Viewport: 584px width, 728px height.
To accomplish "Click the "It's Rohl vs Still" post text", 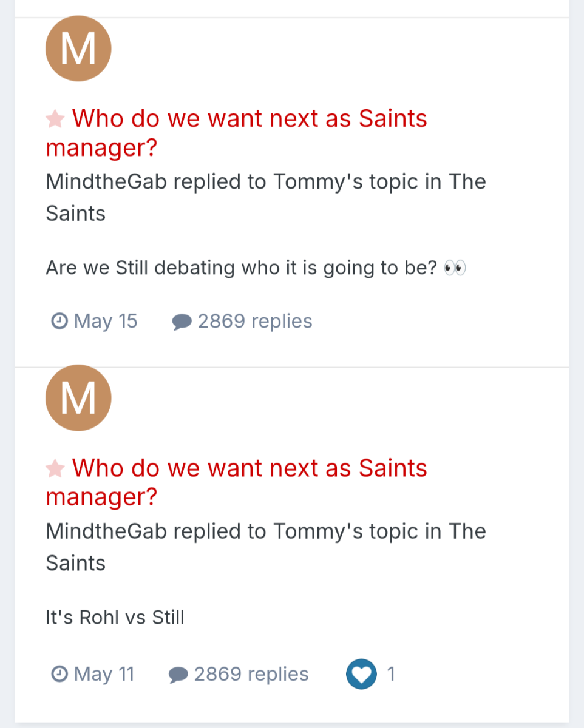I will pyautogui.click(x=115, y=618).
